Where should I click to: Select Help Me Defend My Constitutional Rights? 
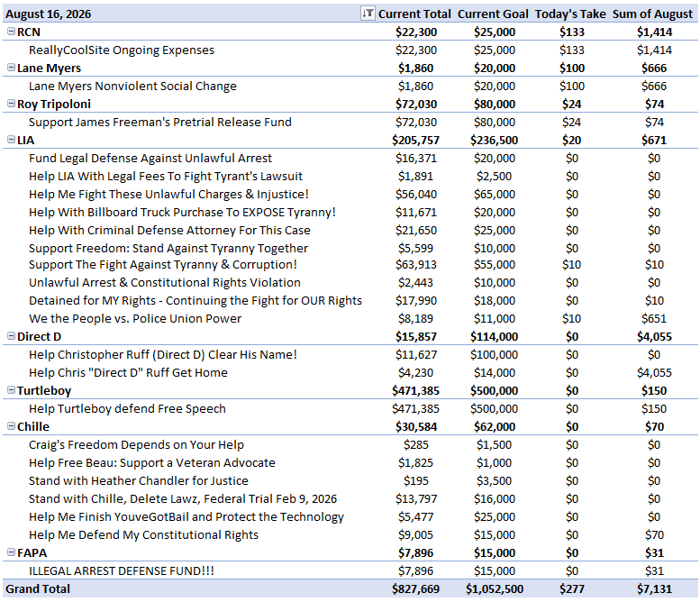(x=144, y=535)
